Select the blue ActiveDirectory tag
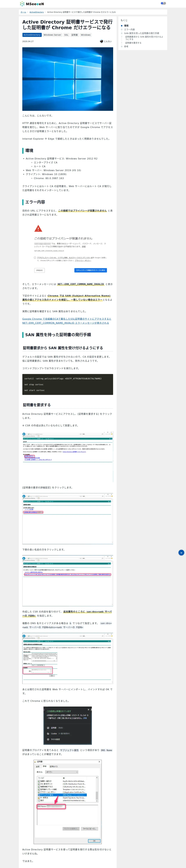 (32, 35)
